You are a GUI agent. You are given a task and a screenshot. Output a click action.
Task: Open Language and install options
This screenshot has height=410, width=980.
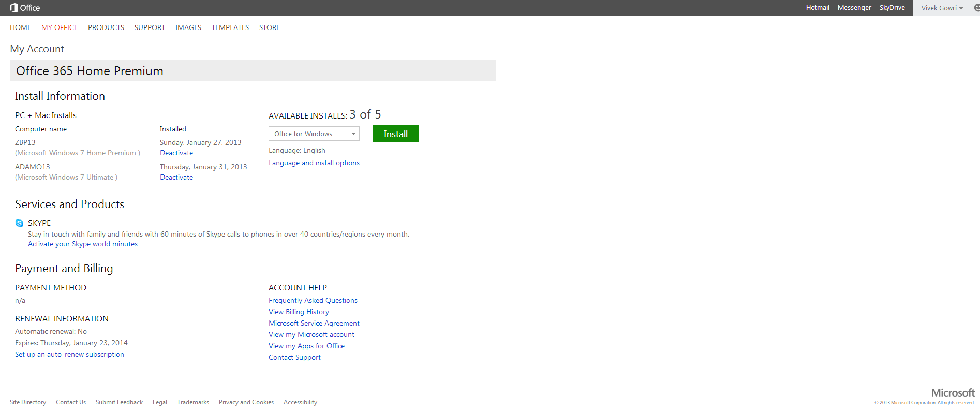tap(314, 163)
